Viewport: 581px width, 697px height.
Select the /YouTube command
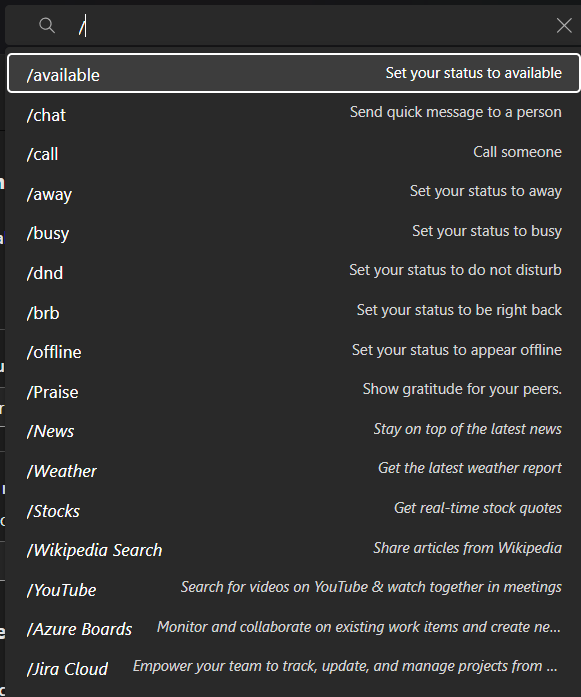coord(294,589)
